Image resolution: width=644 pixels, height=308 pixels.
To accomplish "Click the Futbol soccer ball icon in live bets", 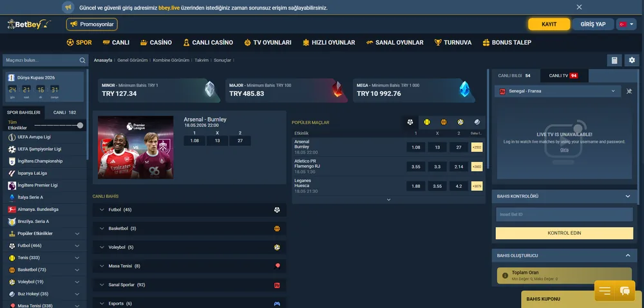I will point(277,210).
